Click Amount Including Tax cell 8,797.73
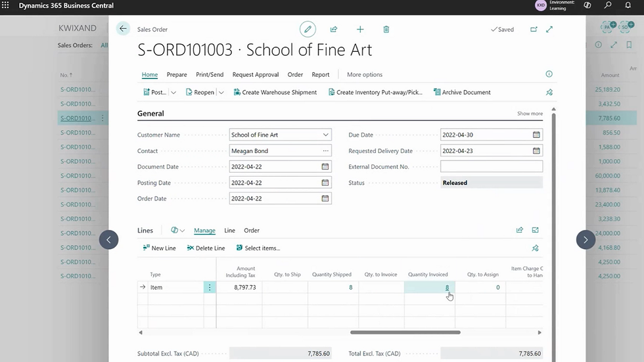 pyautogui.click(x=239, y=287)
